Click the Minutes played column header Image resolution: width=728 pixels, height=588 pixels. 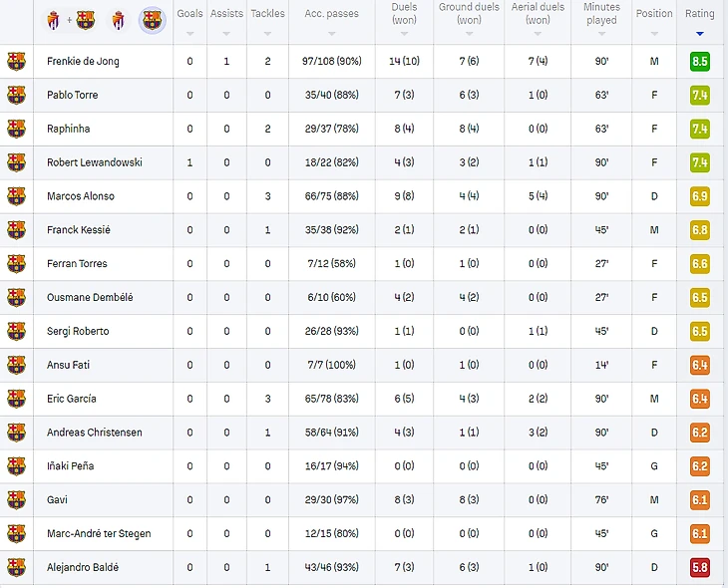click(x=601, y=14)
